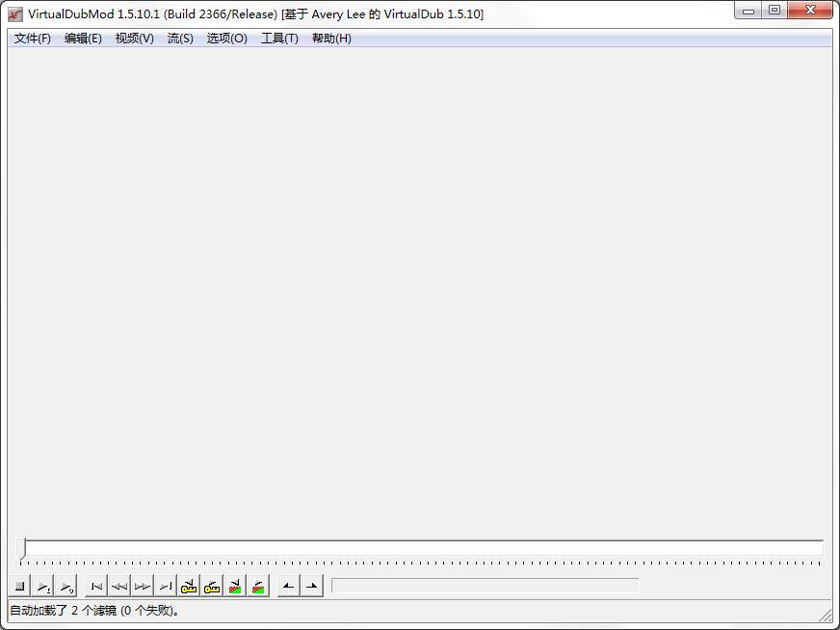Viewport: 840px width, 630px height.
Task: Step back one frame
Action: [x=118, y=585]
